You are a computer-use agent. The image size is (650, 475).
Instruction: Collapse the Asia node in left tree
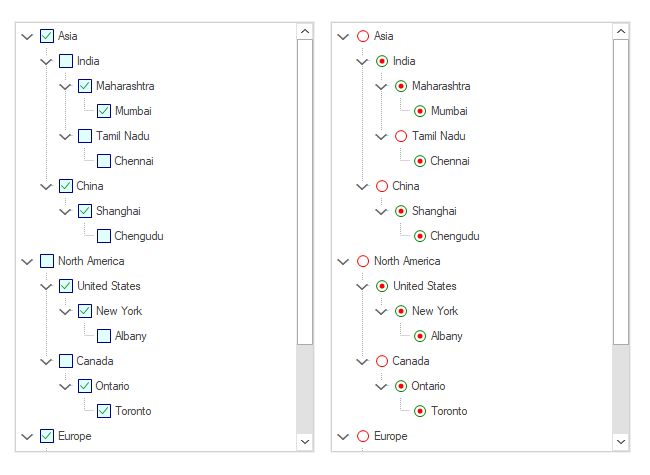[28, 36]
